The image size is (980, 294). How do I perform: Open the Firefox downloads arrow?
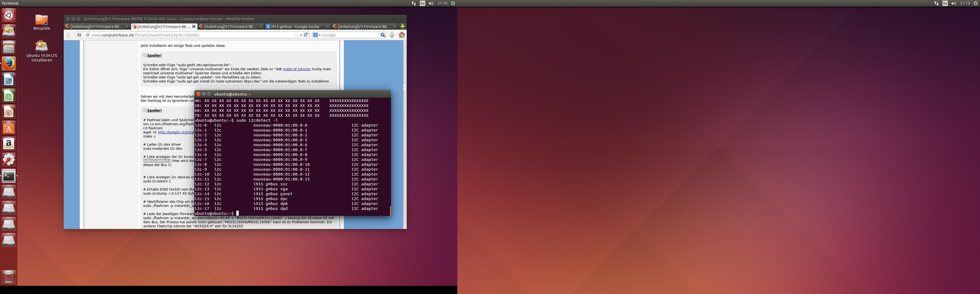click(x=392, y=35)
